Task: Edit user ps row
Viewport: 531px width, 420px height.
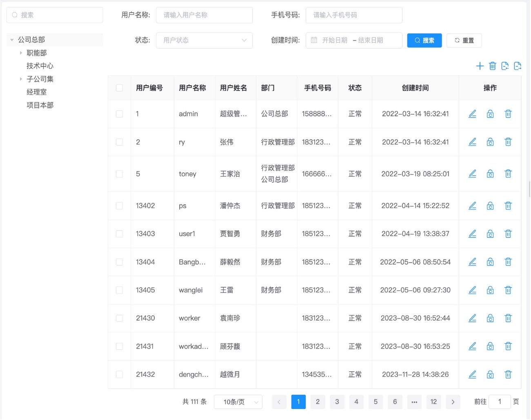Action: coord(472,206)
